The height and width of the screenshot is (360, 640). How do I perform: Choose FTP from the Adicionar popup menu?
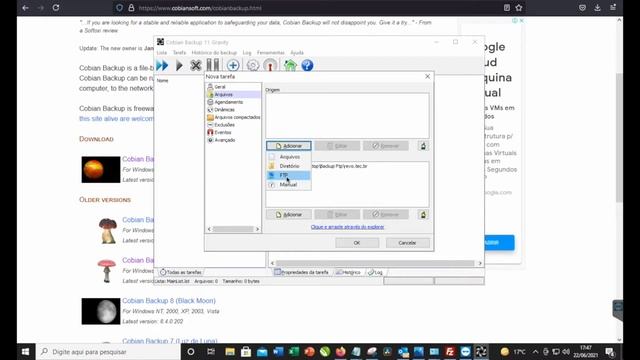pyautogui.click(x=289, y=175)
